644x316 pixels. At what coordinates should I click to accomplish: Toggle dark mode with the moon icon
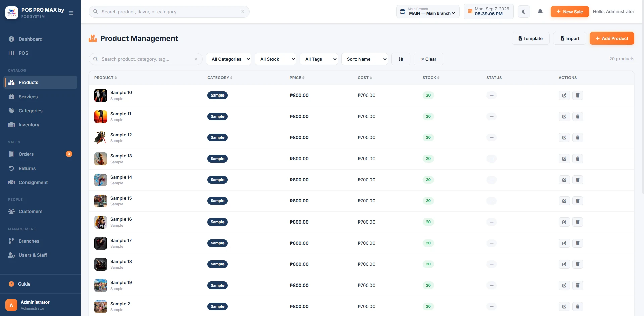pos(524,12)
